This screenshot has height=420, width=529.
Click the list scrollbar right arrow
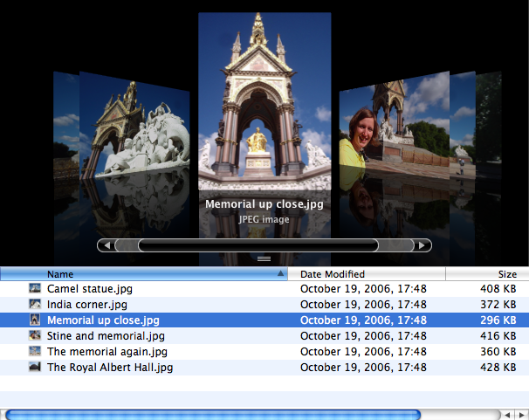[x=521, y=415]
